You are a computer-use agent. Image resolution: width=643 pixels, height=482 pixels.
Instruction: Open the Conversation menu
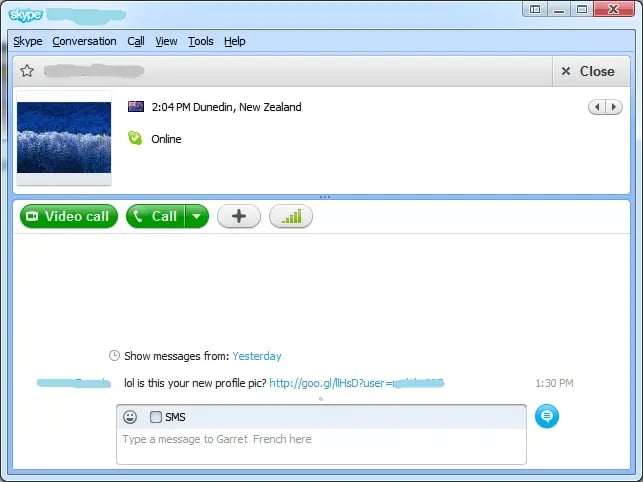[84, 41]
